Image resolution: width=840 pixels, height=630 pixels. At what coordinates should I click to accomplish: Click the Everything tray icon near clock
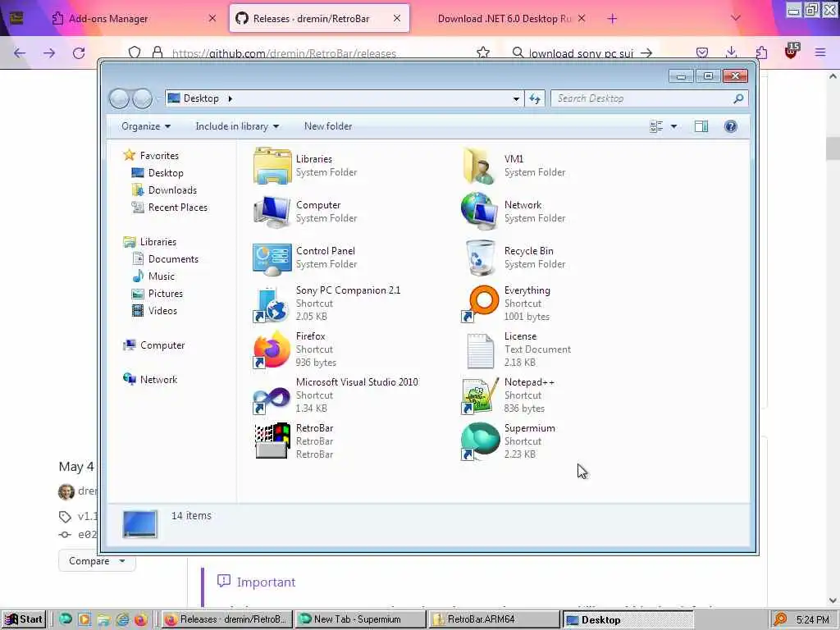coord(780,619)
